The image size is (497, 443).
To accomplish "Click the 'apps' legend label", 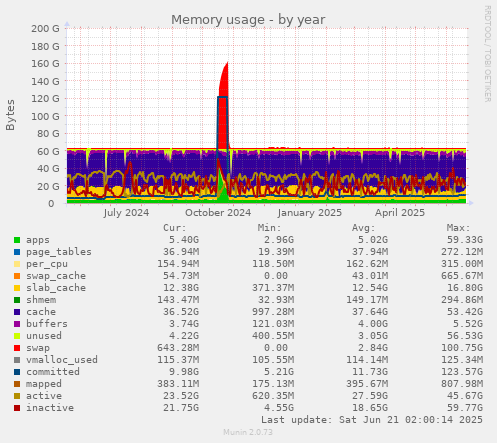I will tap(38, 240).
